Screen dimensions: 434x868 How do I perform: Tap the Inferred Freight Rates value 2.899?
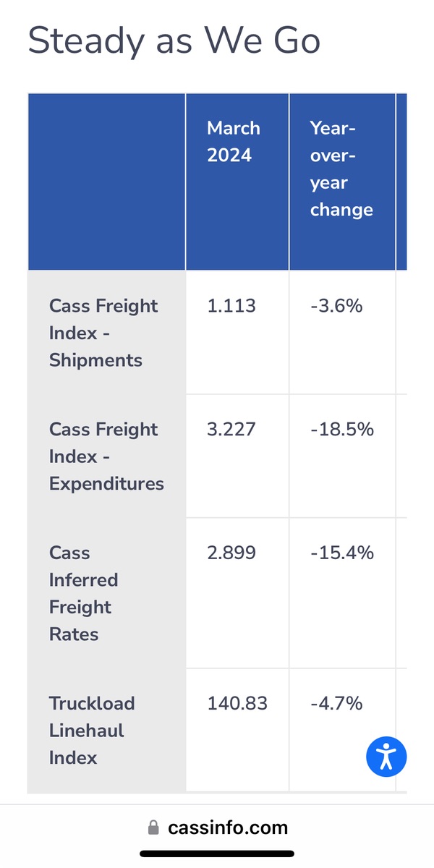click(x=231, y=553)
